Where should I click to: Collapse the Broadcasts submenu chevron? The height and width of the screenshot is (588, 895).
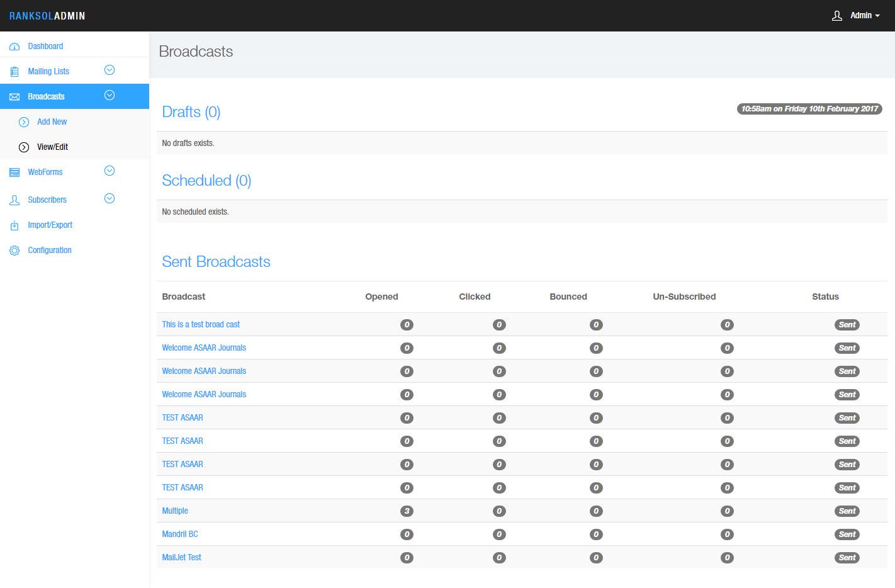[110, 95]
